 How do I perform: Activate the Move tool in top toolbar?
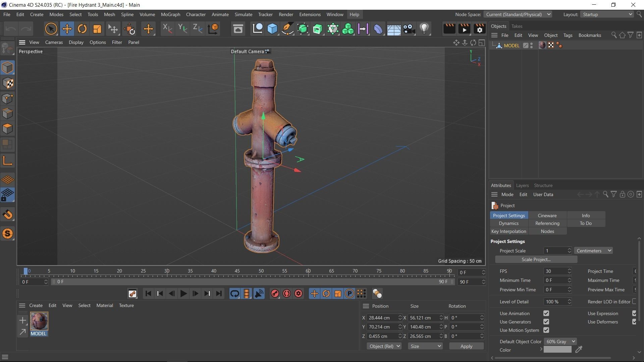[67, 29]
